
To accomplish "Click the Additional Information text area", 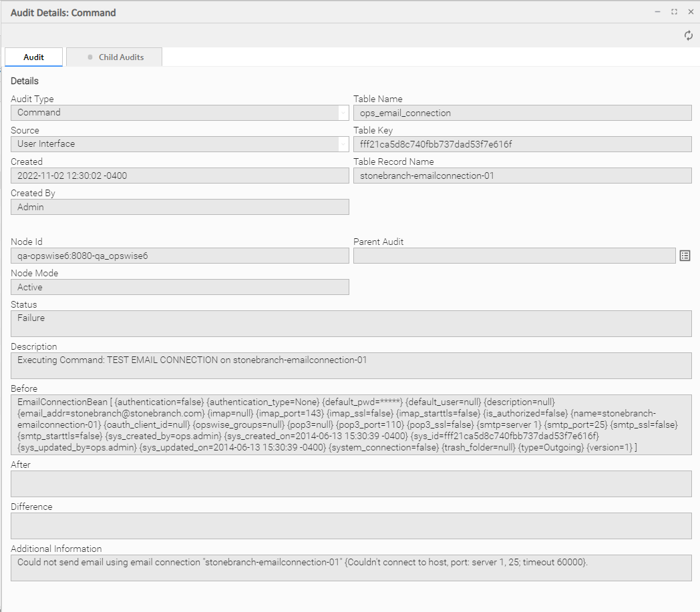I will [351, 568].
